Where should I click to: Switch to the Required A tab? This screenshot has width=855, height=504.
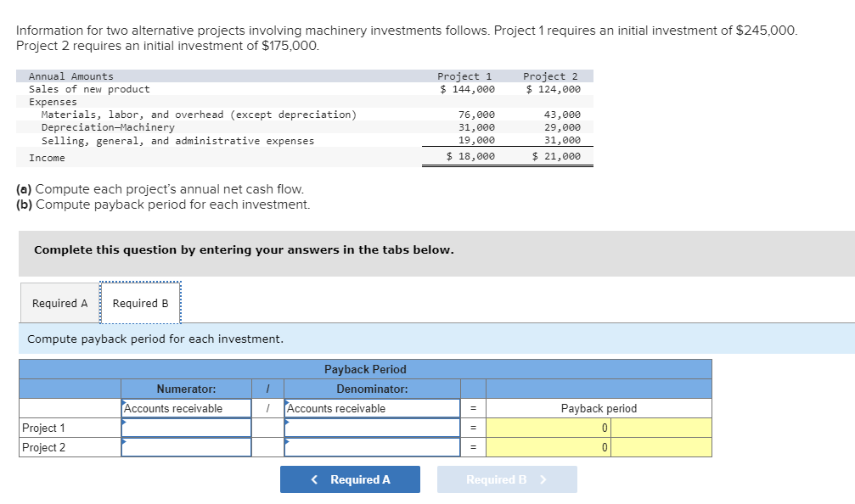tap(59, 303)
